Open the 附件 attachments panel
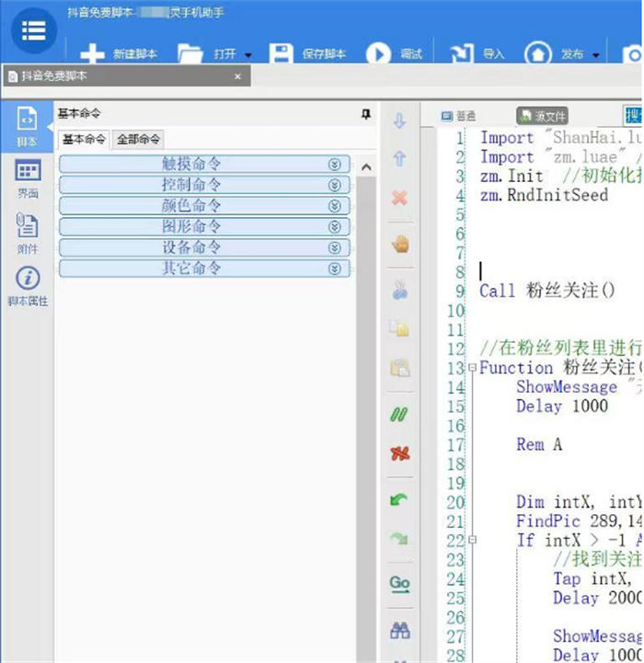The width and height of the screenshot is (644, 663). point(28,232)
